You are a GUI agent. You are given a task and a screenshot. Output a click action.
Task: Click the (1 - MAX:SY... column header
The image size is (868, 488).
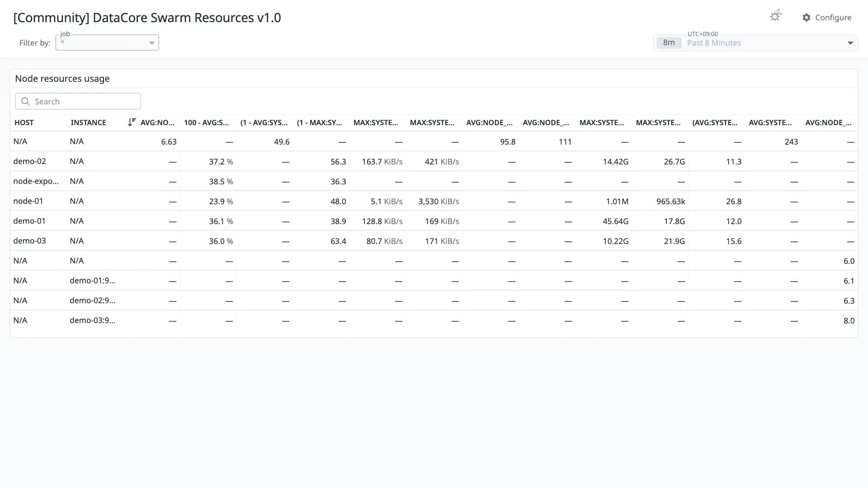coord(320,122)
